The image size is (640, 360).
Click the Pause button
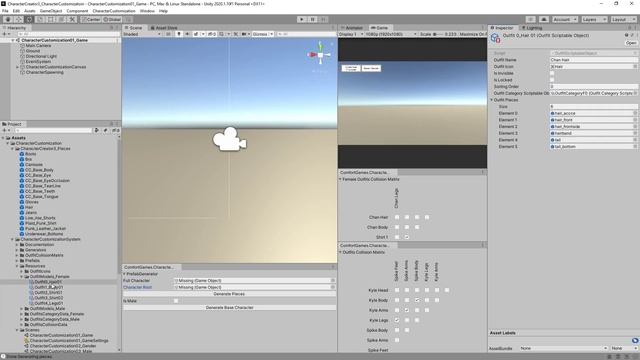[x=313, y=19]
